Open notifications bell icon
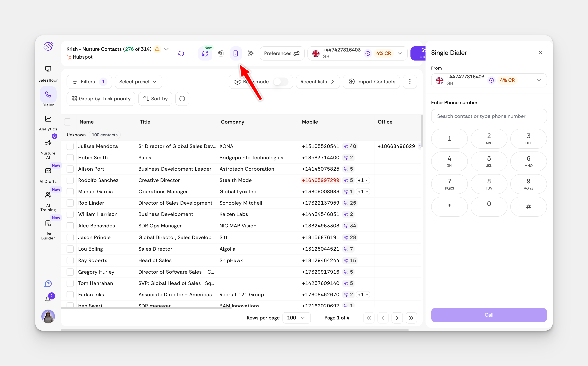Image resolution: width=588 pixels, height=366 pixels. pyautogui.click(x=48, y=299)
